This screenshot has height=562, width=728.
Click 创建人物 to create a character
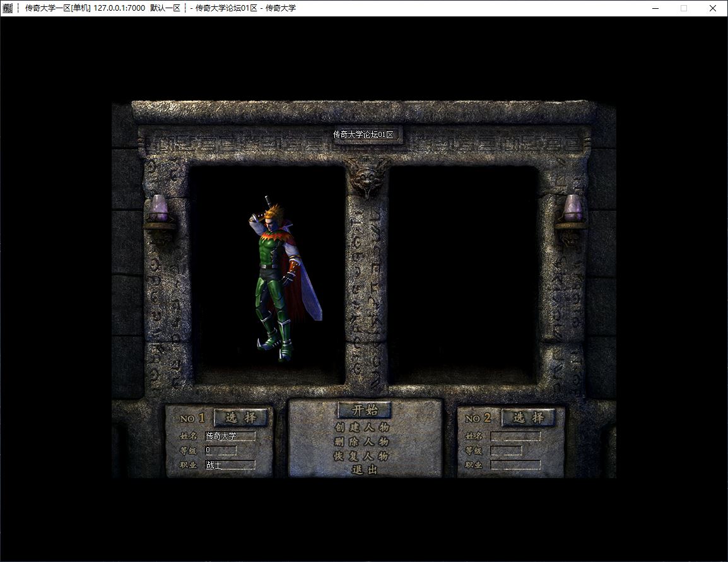(362, 428)
